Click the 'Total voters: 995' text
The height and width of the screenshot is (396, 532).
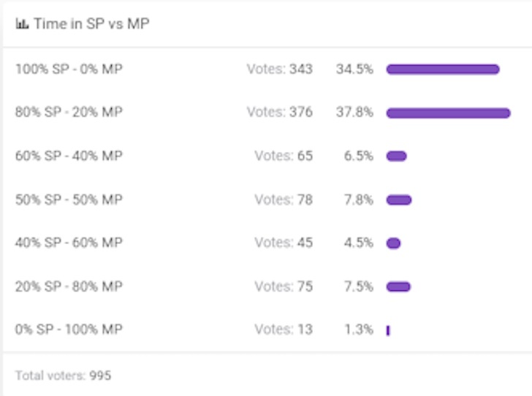click(x=63, y=376)
